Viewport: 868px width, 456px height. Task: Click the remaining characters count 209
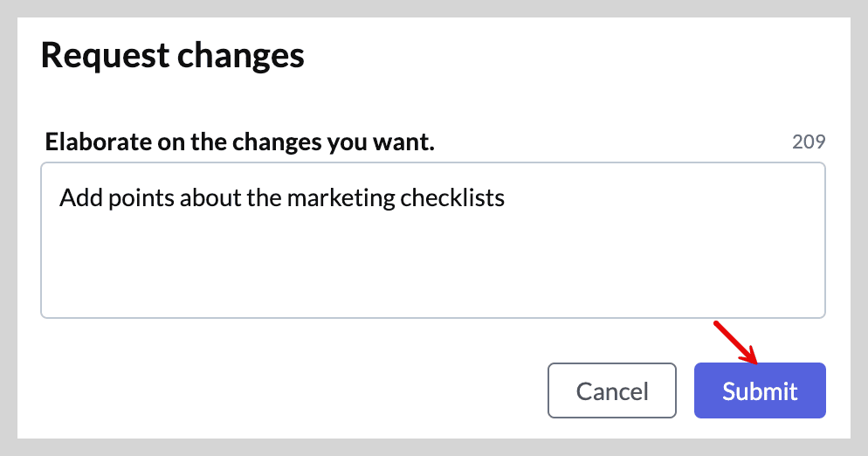(809, 142)
